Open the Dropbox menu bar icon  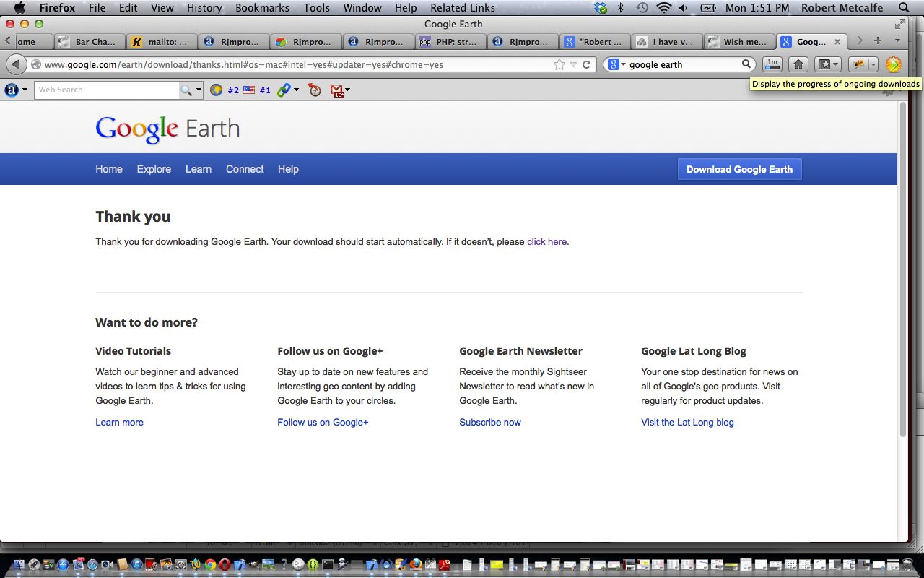tap(601, 8)
